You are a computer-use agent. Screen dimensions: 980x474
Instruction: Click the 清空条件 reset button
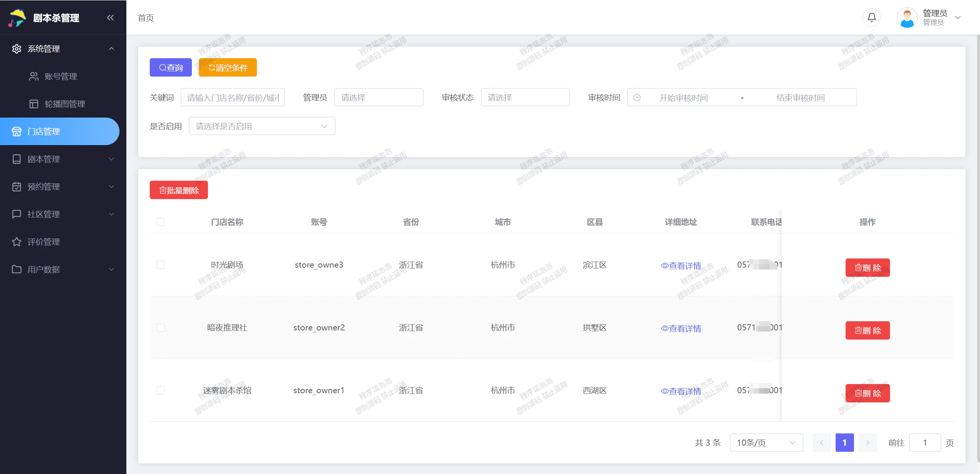click(228, 67)
